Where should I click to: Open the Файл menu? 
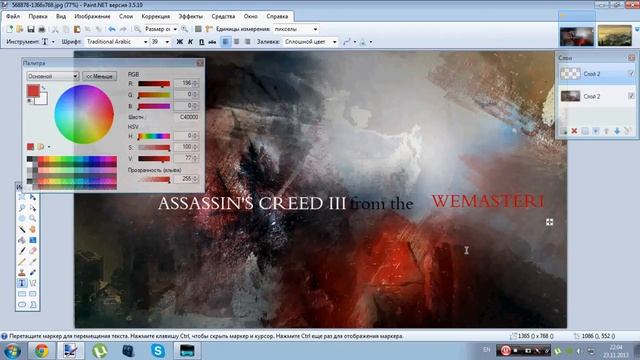point(13,16)
